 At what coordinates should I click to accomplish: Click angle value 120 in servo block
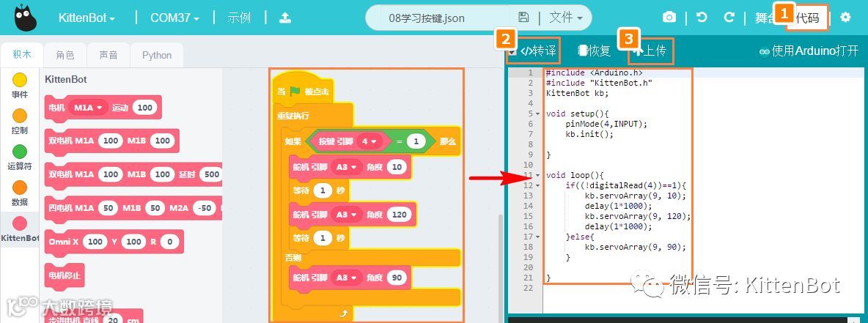(399, 215)
